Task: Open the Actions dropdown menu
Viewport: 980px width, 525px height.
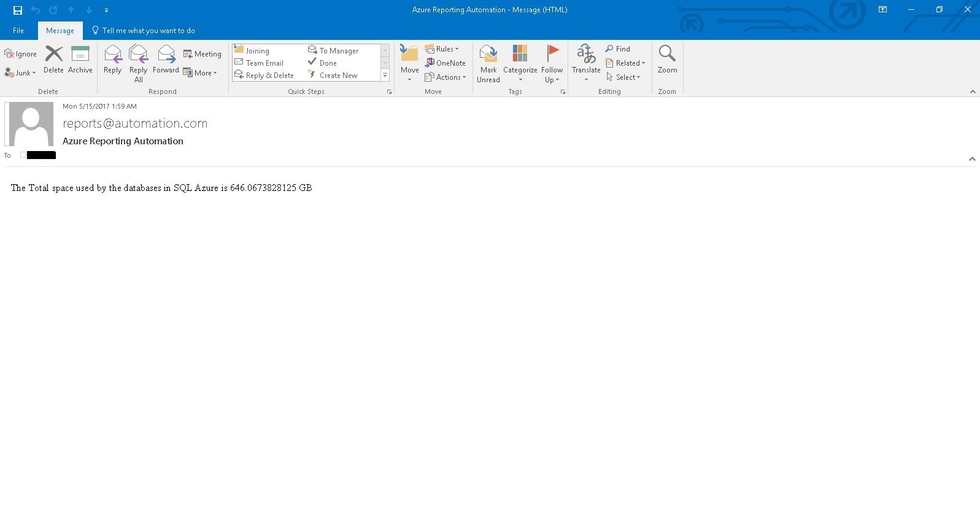Action: click(446, 77)
